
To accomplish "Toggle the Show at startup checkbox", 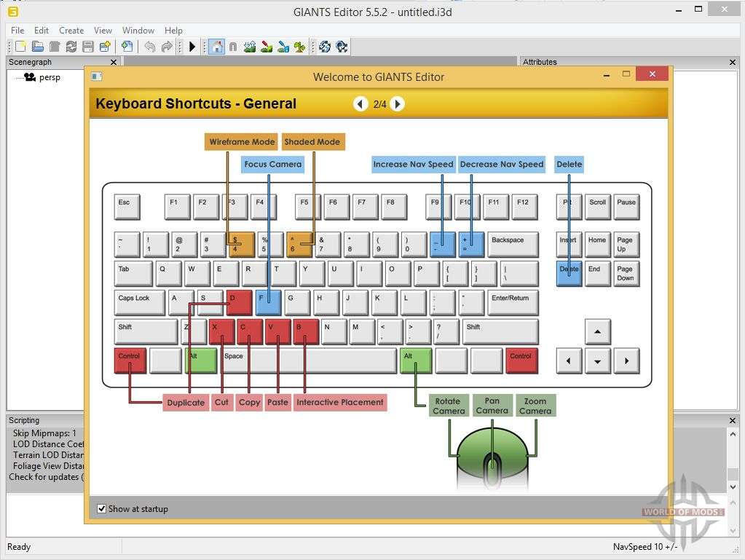I will [x=102, y=509].
